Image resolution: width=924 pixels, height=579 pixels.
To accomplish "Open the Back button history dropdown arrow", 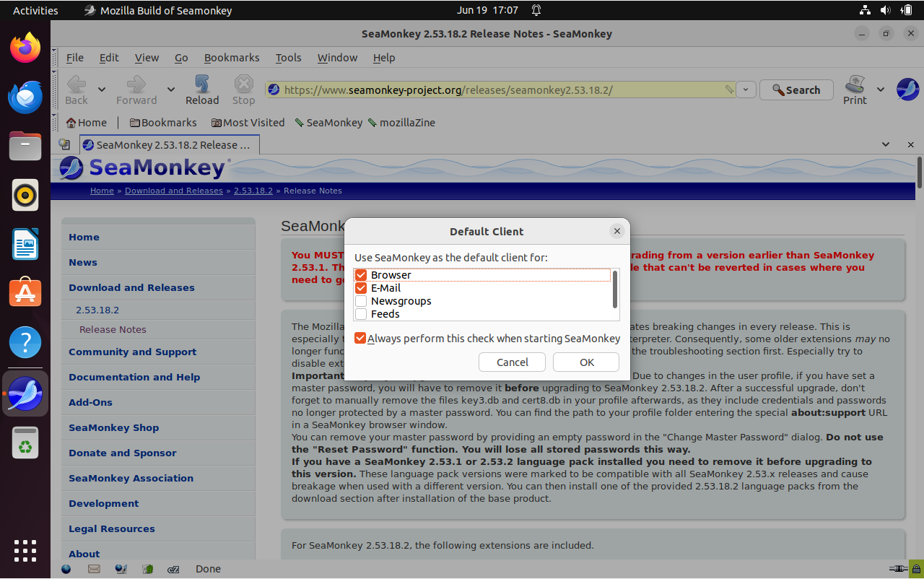I will pos(102,90).
